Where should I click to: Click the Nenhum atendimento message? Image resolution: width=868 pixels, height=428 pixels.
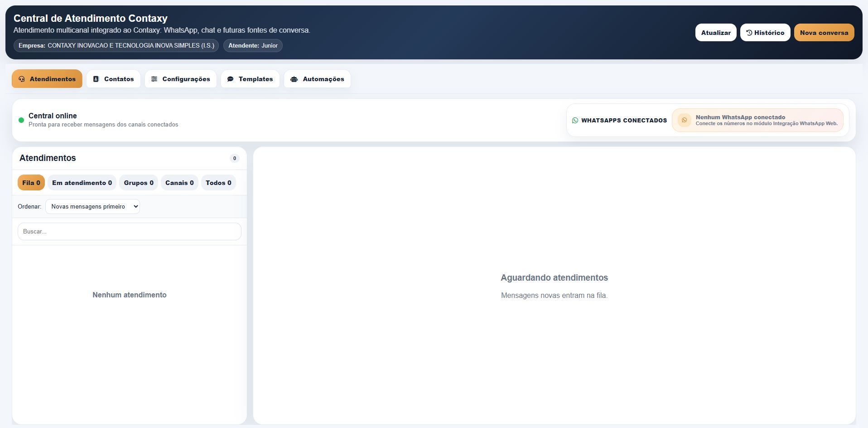click(130, 295)
